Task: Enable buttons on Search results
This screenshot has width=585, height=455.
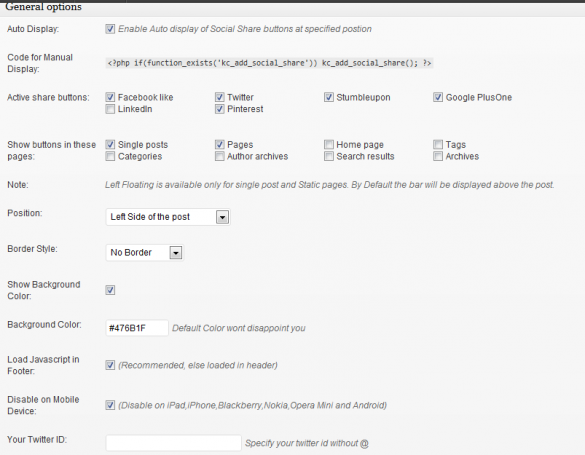Action: point(329,156)
